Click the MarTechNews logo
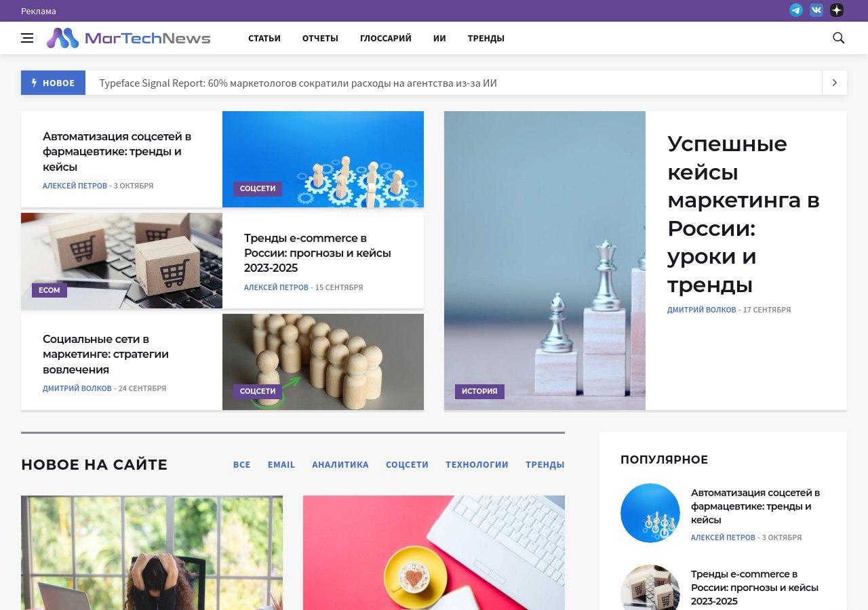This screenshot has height=610, width=868. [x=129, y=38]
